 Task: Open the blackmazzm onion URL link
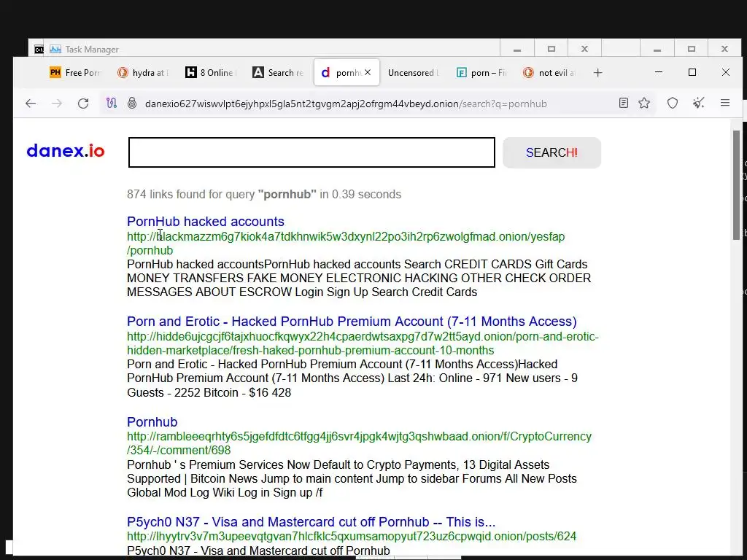(x=346, y=244)
